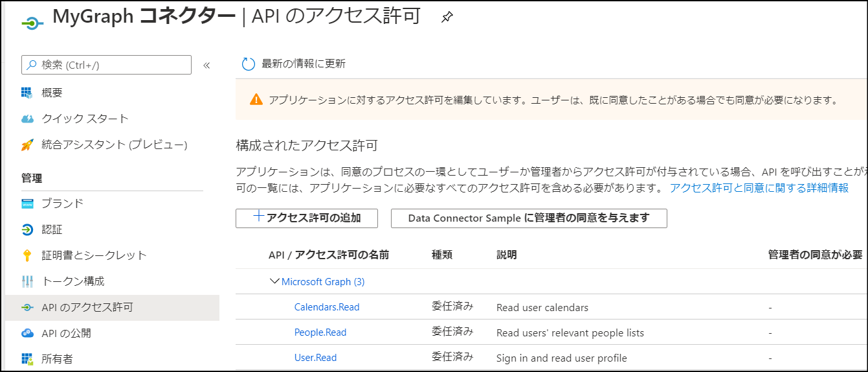Click the API のアクセス許可 sidebar icon
Viewport: 868px width, 372px height.
[27, 307]
